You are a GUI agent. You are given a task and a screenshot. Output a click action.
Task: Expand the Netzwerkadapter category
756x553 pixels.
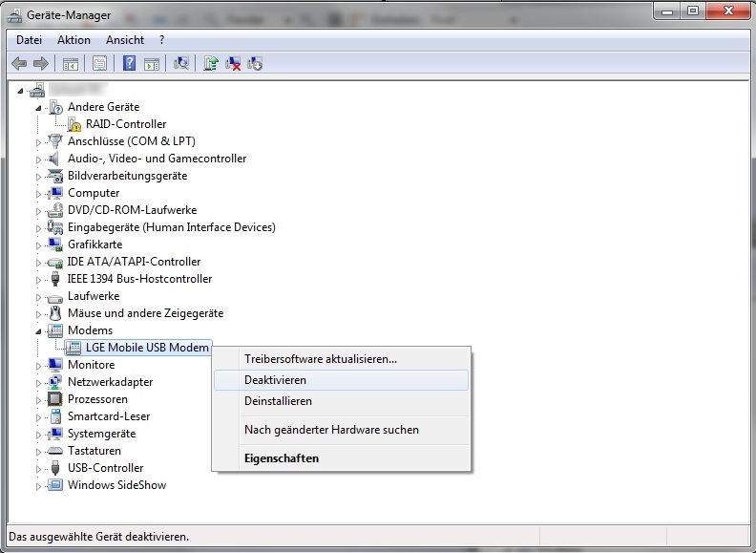39,382
